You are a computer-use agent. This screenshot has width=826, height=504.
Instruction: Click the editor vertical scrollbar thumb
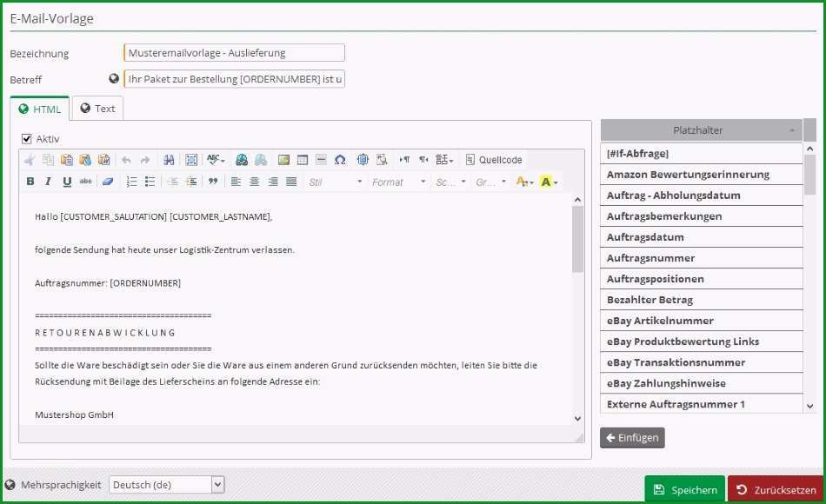click(577, 239)
